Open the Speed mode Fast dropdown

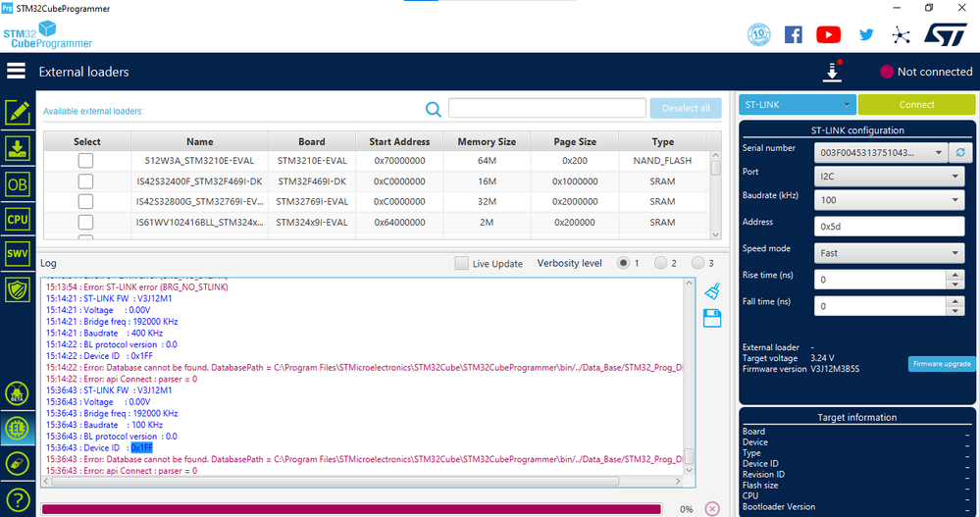point(889,253)
